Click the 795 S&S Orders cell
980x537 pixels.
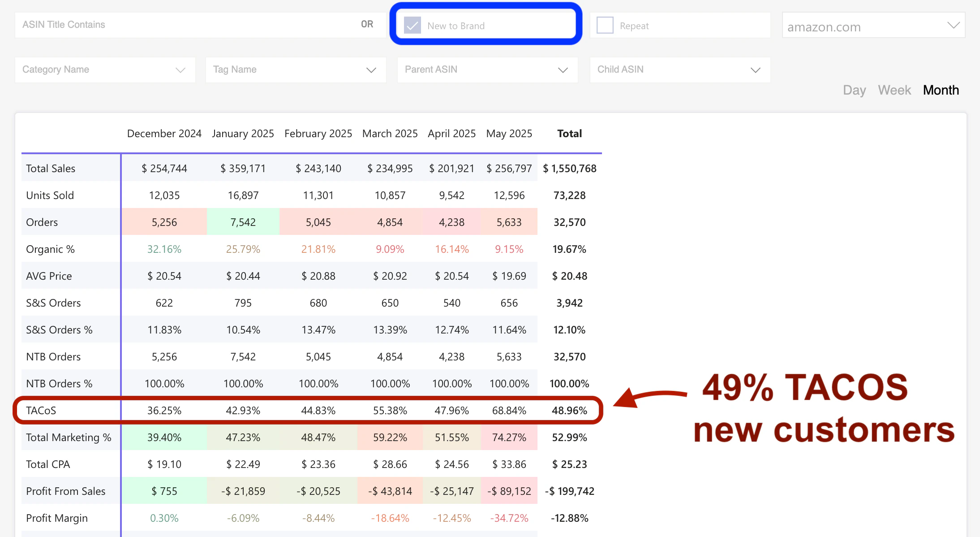click(243, 303)
